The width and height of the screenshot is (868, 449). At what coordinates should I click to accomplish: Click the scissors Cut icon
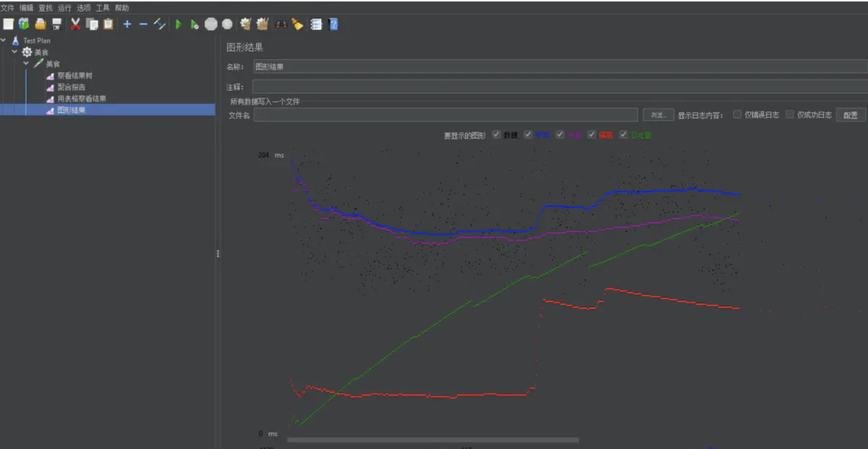click(x=75, y=24)
